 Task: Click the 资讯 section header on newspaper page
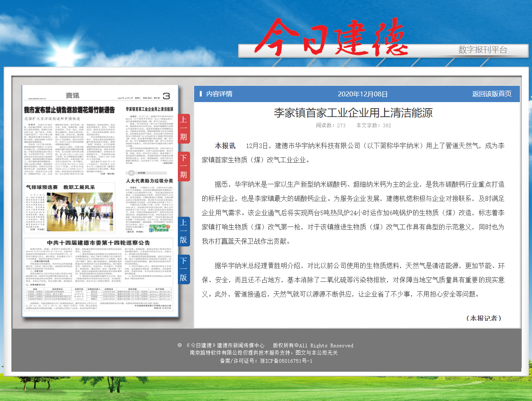click(x=72, y=96)
